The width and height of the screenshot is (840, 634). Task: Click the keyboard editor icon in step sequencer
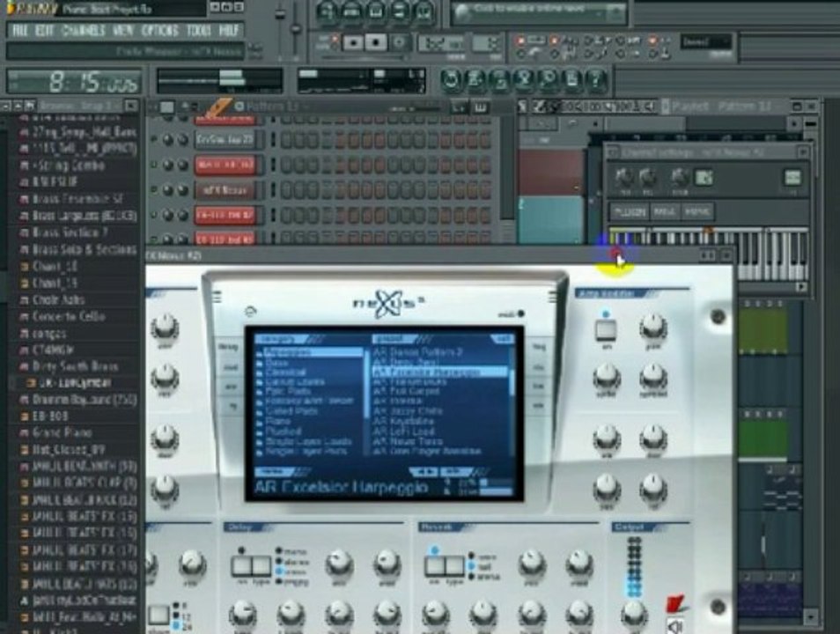[481, 107]
